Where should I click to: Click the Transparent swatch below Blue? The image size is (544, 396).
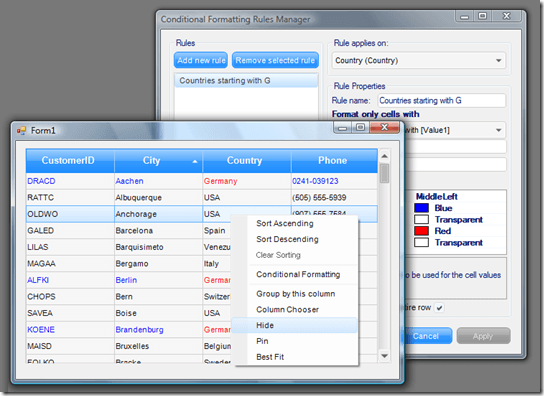click(x=421, y=220)
